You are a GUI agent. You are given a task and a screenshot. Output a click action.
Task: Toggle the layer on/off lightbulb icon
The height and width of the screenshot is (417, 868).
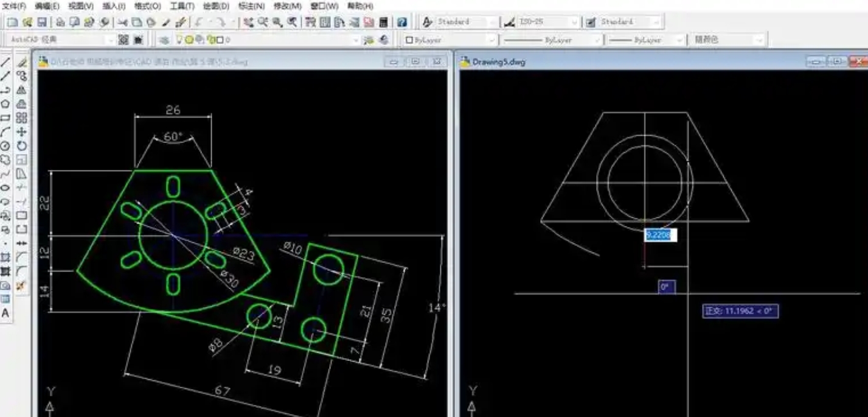(x=180, y=40)
